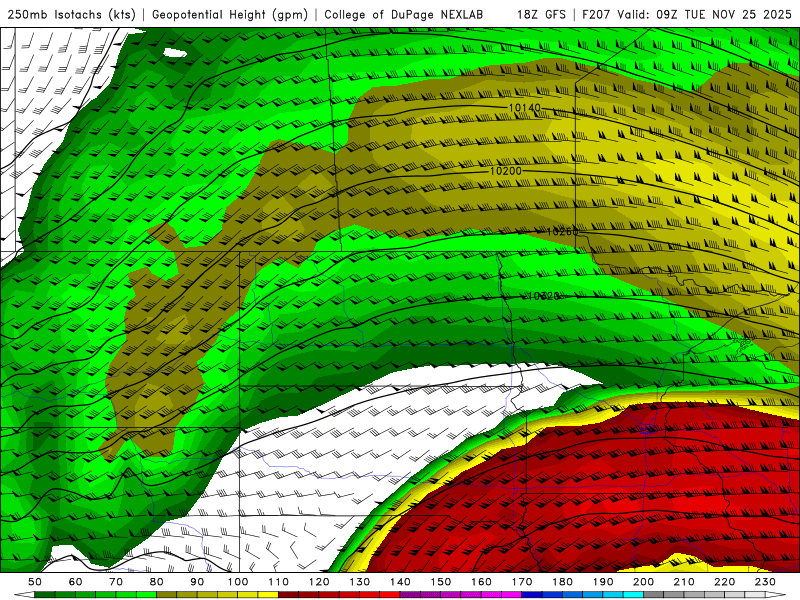Click the legend value 50
Screen dimensions: 800x600
point(35,582)
